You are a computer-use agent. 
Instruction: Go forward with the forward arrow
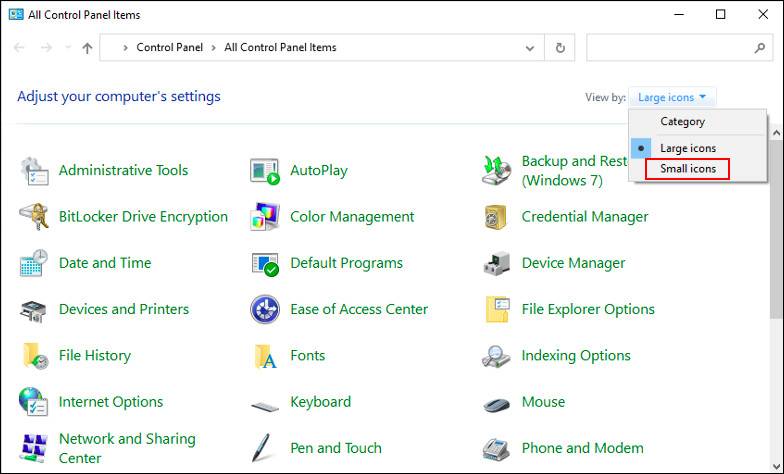click(x=46, y=48)
